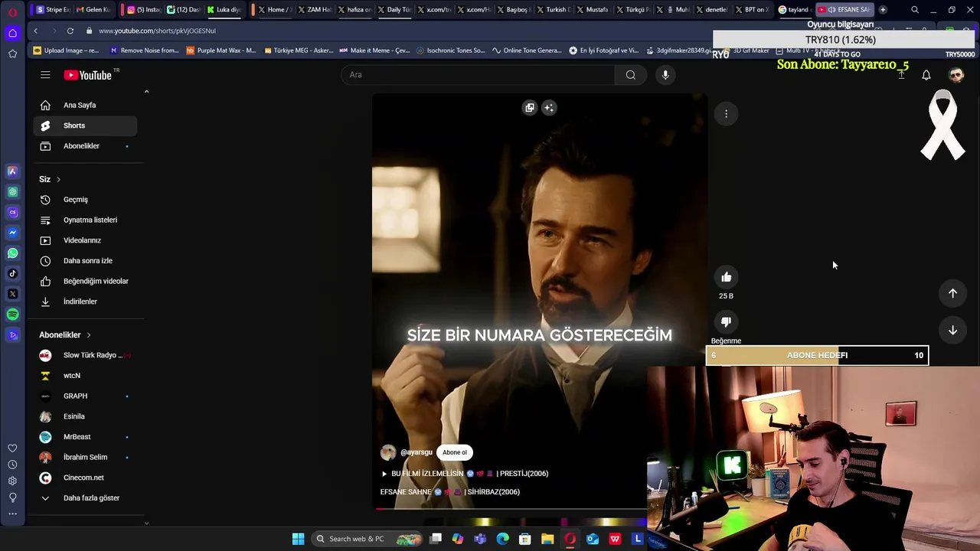Open Slow Türk Radyo subscription channel

click(x=85, y=355)
